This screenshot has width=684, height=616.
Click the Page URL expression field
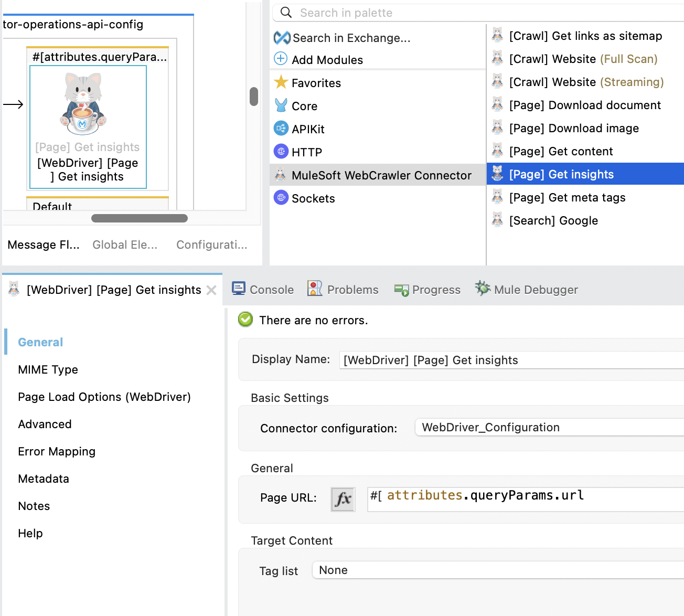pos(526,499)
